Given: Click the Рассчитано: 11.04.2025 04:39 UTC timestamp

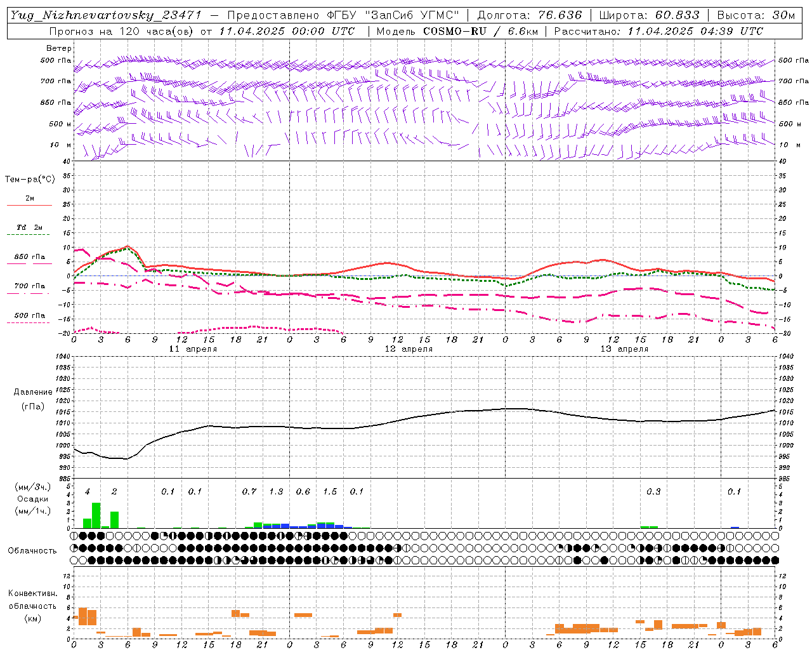Looking at the screenshot, I should (x=658, y=31).
